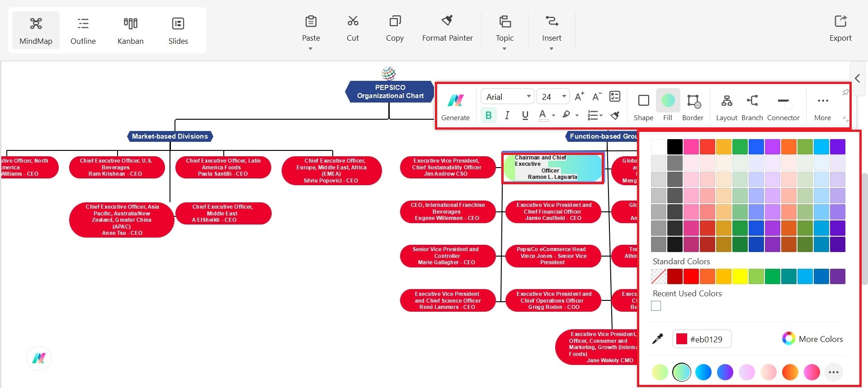Decrease font size with A- icon
Screen dimensions: 868x388
[x=597, y=96]
